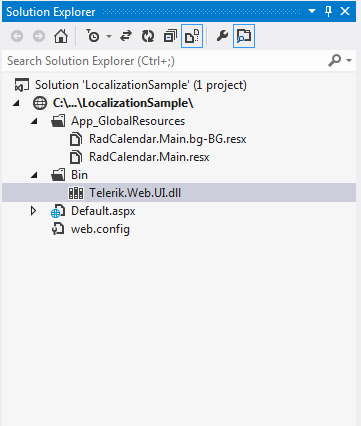Image resolution: width=361 pixels, height=426 pixels.
Task: Click the Back navigation arrow
Action: pos(17,36)
